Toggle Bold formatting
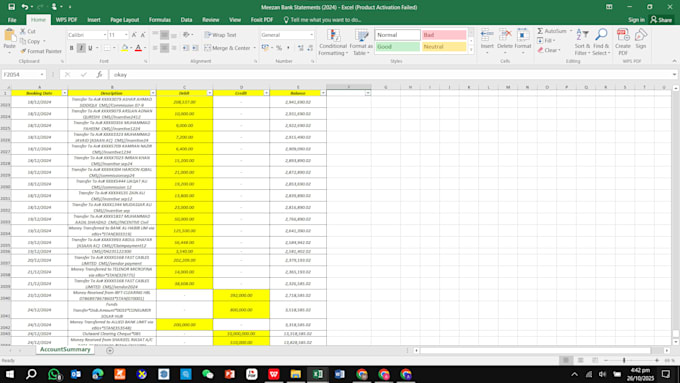Image resolution: width=680 pixels, height=383 pixels. point(72,48)
